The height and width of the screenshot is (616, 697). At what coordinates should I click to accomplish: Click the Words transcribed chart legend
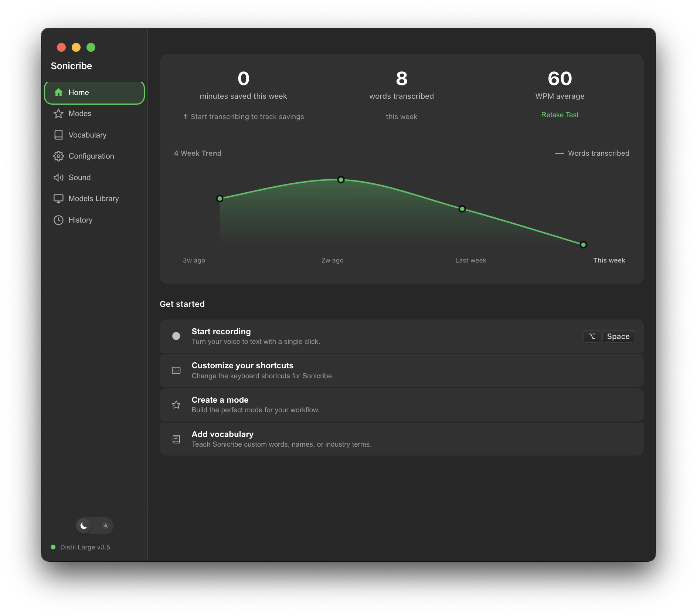click(592, 153)
